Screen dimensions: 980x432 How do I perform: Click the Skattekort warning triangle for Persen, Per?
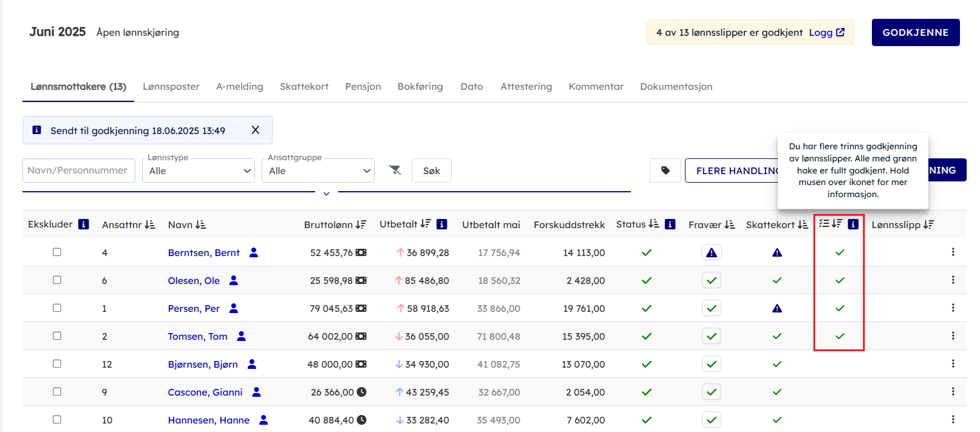tap(777, 308)
